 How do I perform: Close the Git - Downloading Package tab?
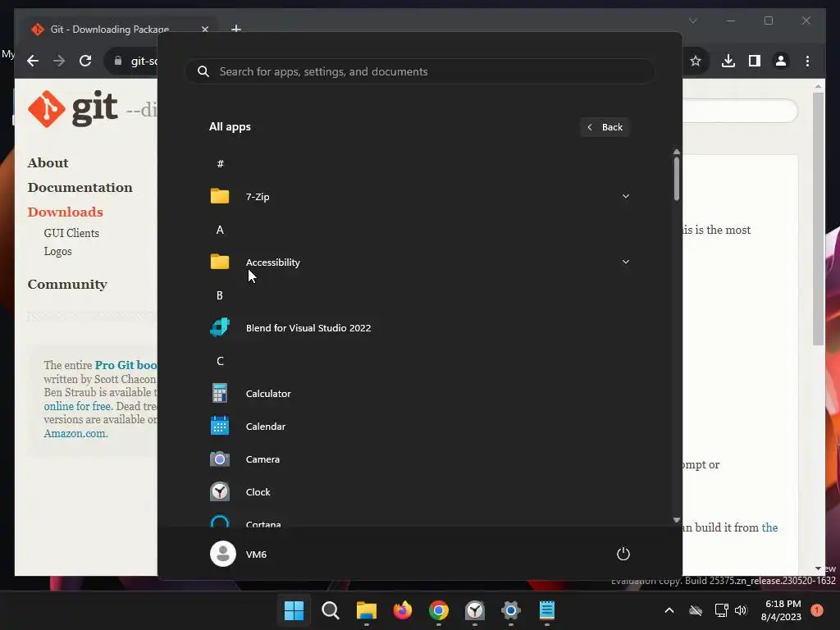click(204, 29)
